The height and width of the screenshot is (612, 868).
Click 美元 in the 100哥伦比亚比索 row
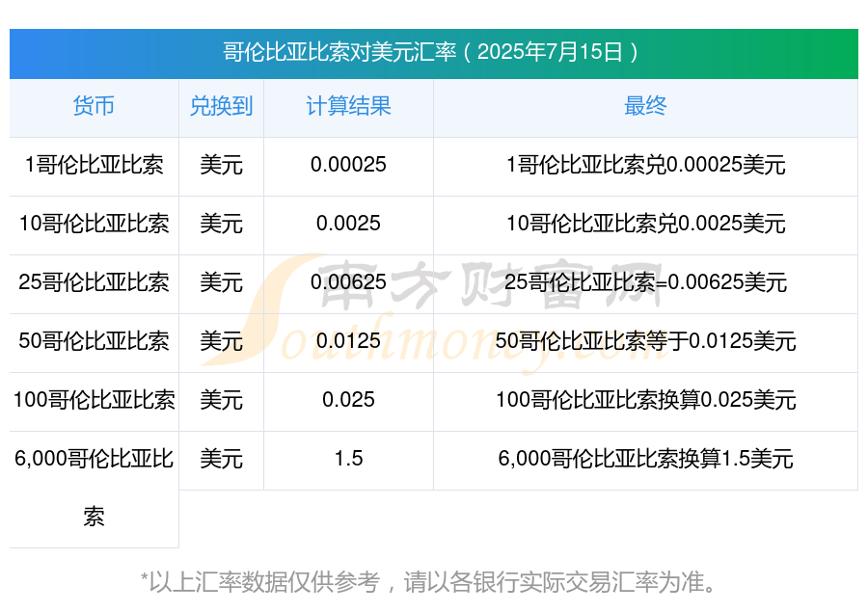click(x=222, y=400)
